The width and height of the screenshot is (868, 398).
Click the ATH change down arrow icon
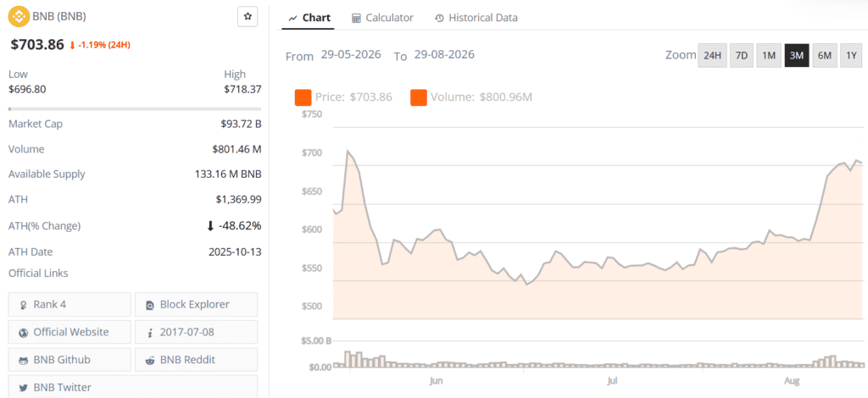[x=210, y=225]
